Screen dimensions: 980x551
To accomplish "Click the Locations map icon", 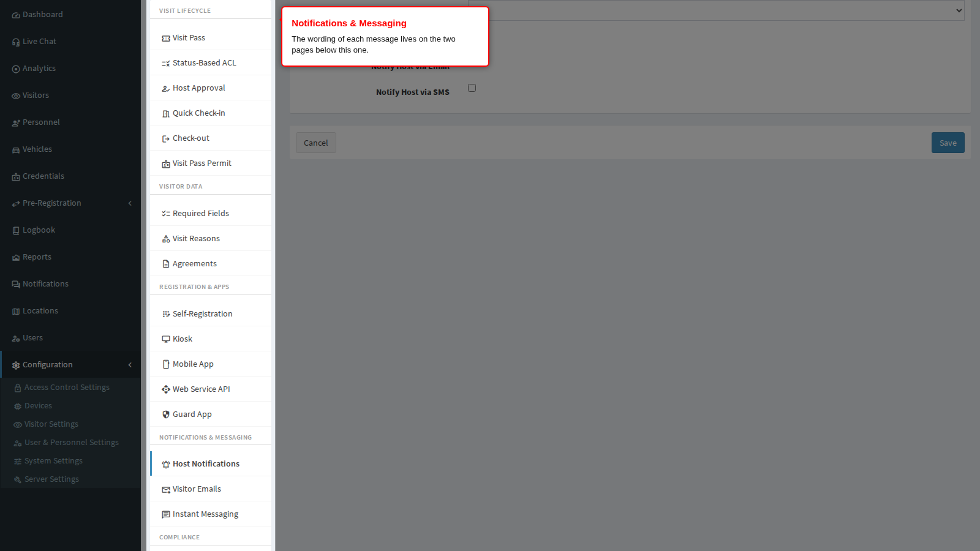I will [x=16, y=312].
